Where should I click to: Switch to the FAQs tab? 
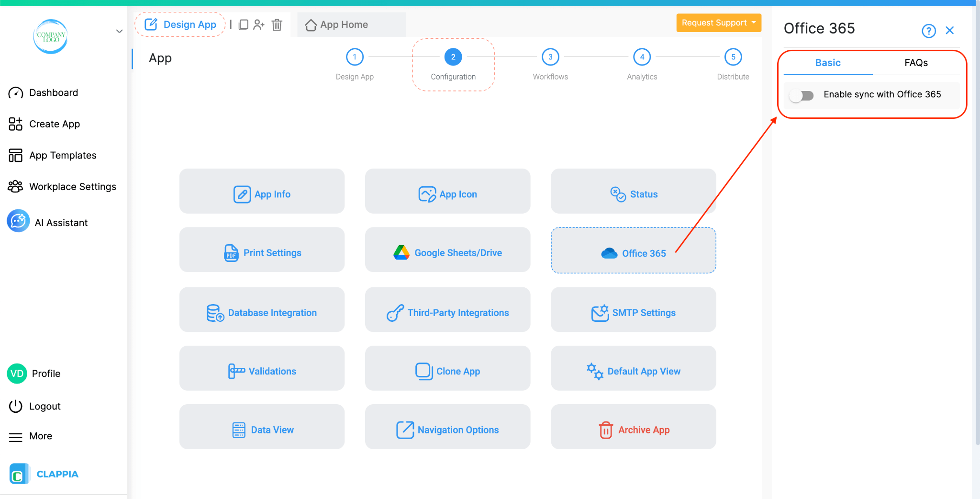[915, 62]
